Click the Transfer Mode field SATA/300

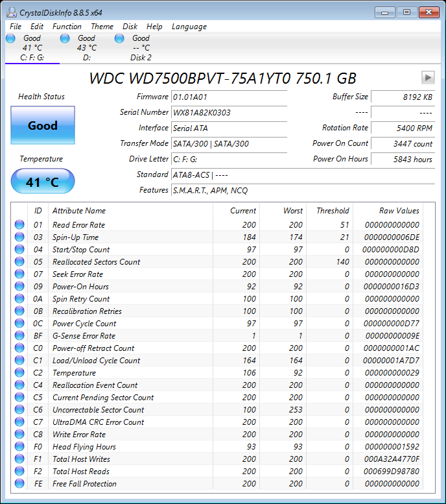[x=229, y=144]
